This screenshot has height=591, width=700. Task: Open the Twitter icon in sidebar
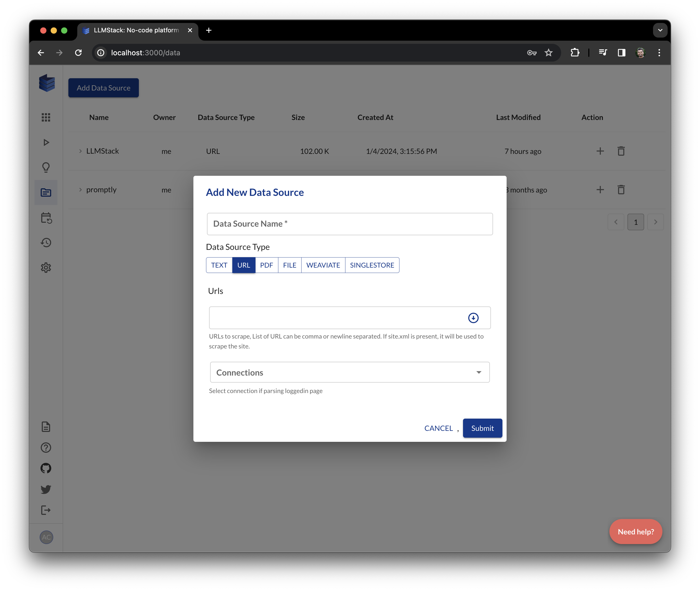(46, 489)
